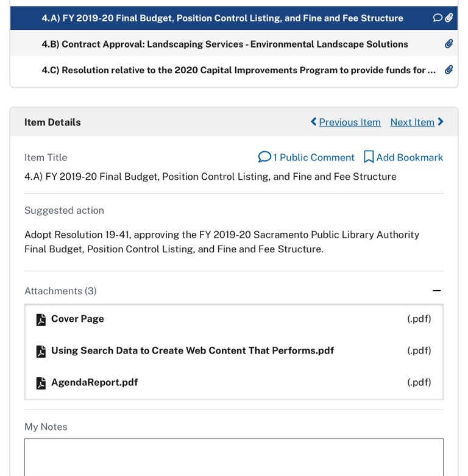Select agenda item 4.B Contract Approval Landscaping Services
The image size is (468, 476).
pos(234,44)
